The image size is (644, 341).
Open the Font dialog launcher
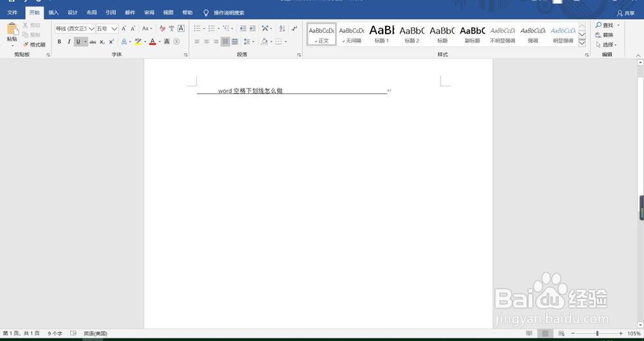[185, 55]
